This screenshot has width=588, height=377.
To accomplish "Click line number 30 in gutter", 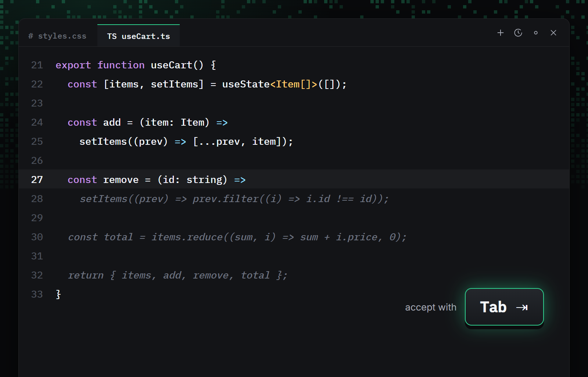I will 37,237.
